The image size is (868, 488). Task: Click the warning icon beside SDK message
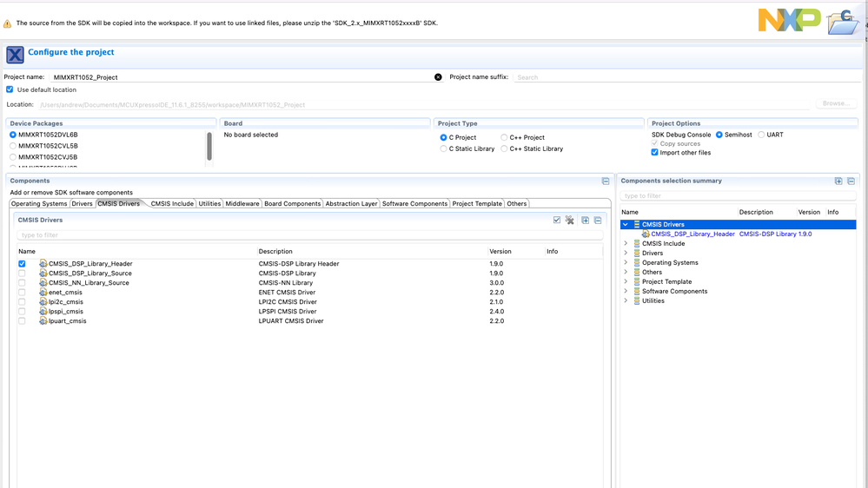coord(7,23)
